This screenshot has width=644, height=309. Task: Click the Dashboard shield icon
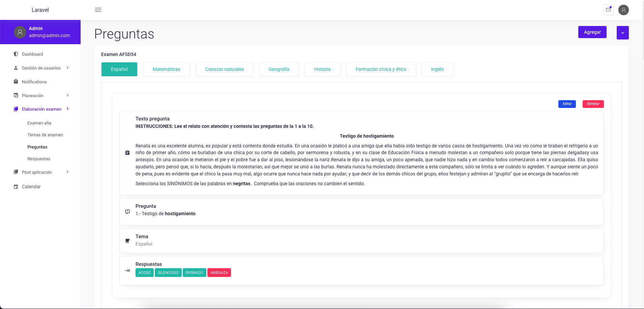coord(16,54)
